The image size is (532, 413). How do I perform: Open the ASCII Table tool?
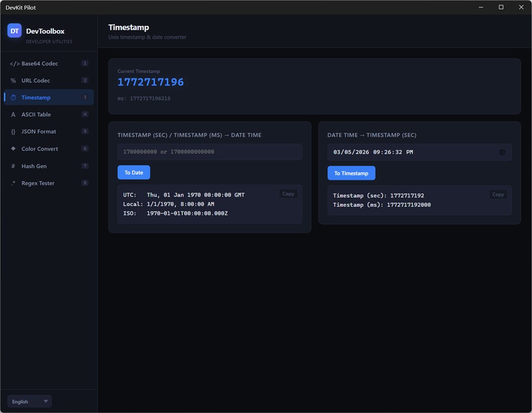click(49, 114)
